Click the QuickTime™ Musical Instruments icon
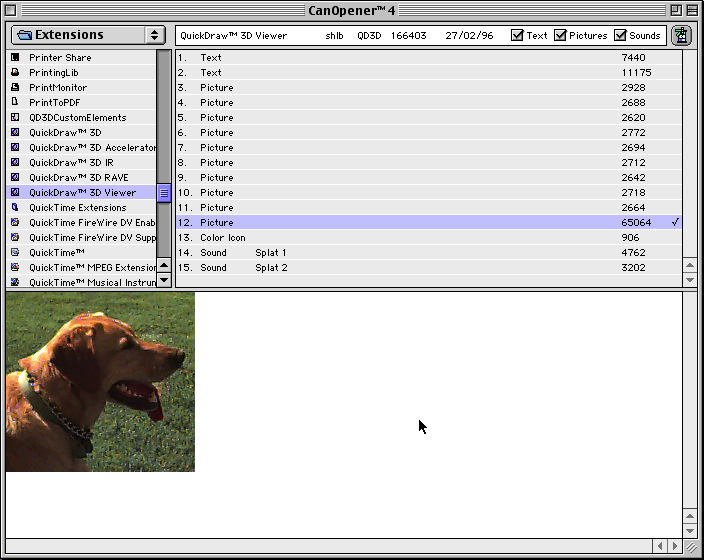This screenshot has height=560, width=704. pos(15,282)
